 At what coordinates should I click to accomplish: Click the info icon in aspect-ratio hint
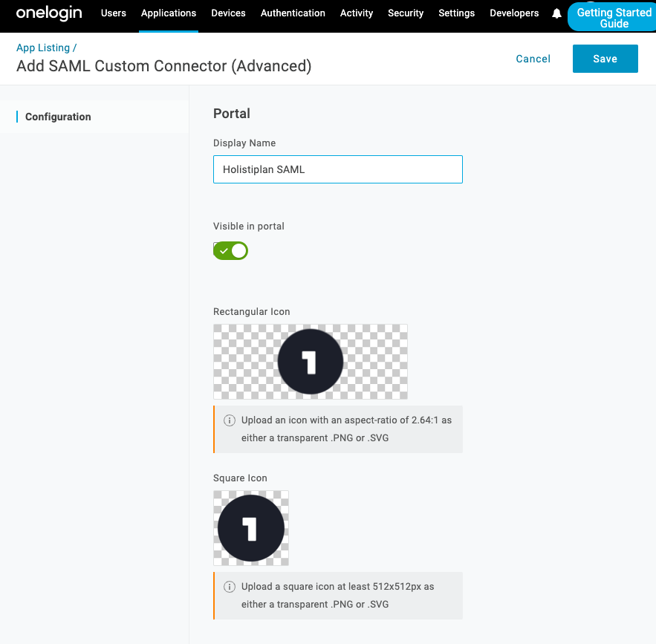point(230,420)
